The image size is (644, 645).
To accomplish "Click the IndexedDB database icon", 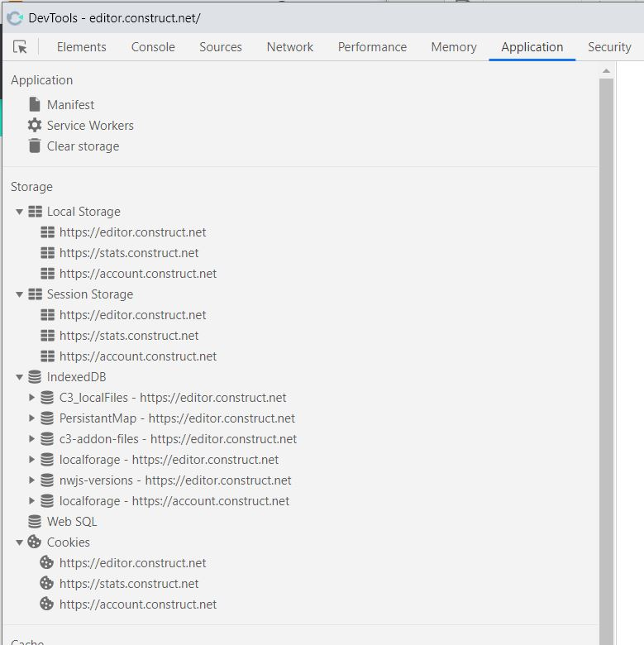I will click(35, 377).
